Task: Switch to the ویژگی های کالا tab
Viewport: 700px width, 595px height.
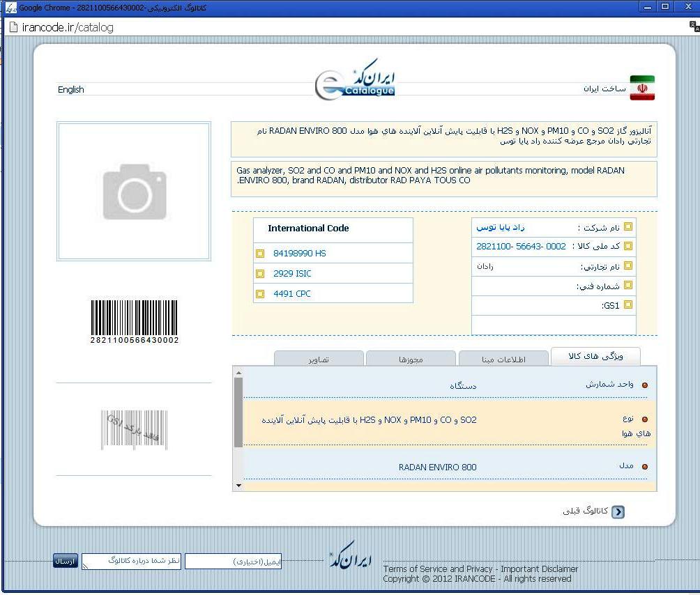Action: click(595, 357)
